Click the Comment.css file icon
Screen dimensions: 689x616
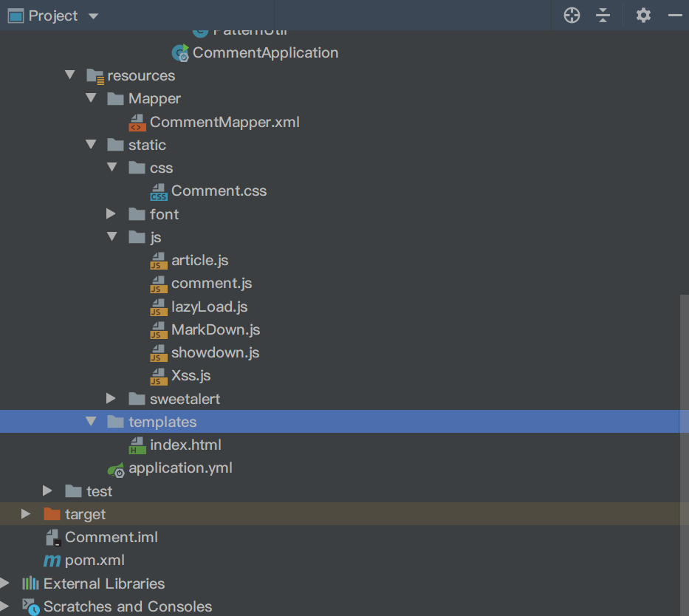coord(159,191)
